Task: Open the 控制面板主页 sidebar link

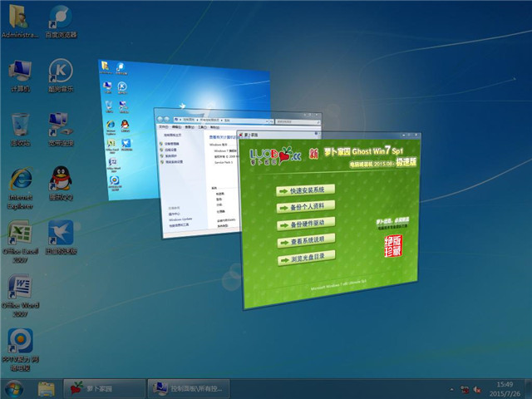Action: coord(173,135)
